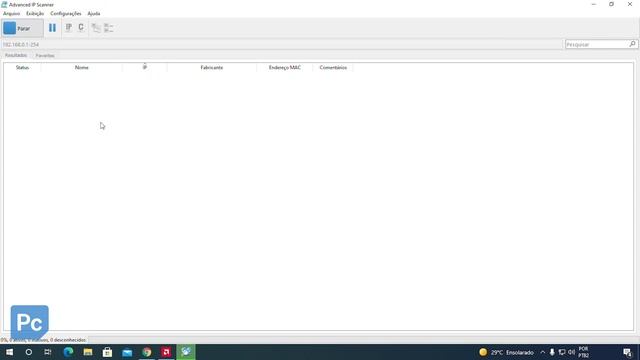Sort results by Nome column
Screen dimensions: 640x360
[82, 67]
